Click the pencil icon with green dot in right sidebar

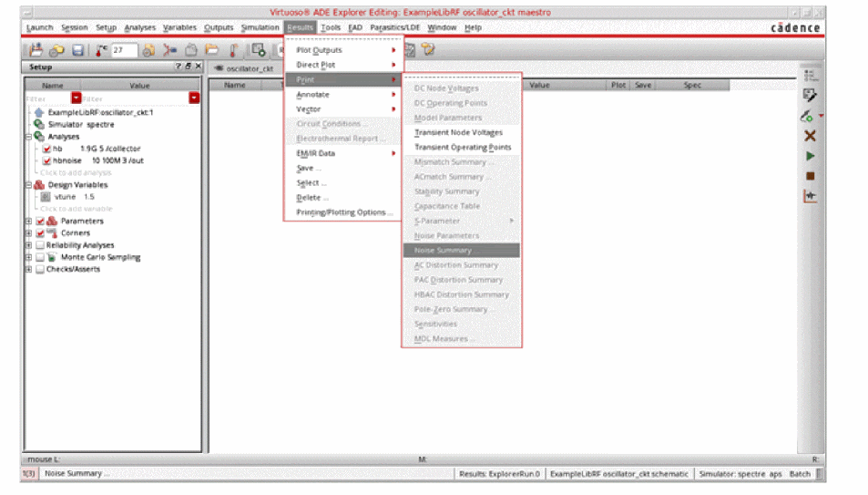pyautogui.click(x=807, y=116)
